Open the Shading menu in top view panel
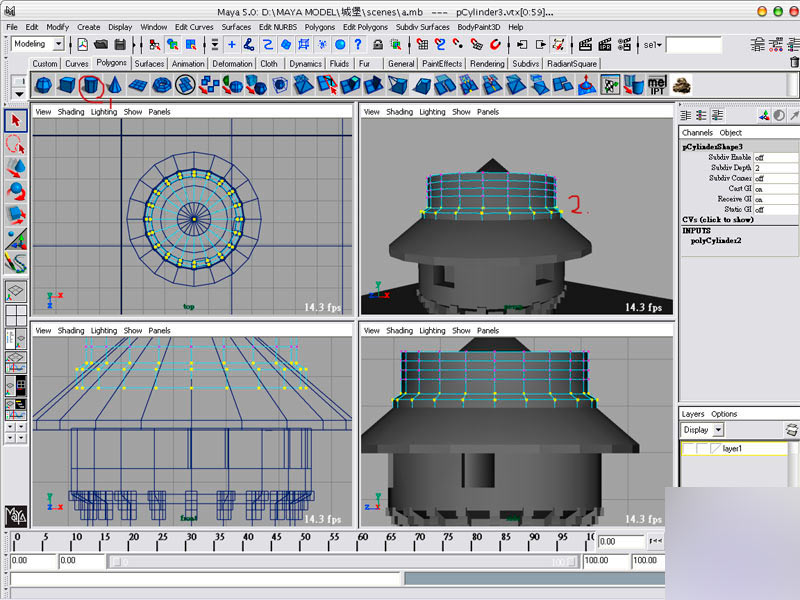The height and width of the screenshot is (600, 800). 71,112
